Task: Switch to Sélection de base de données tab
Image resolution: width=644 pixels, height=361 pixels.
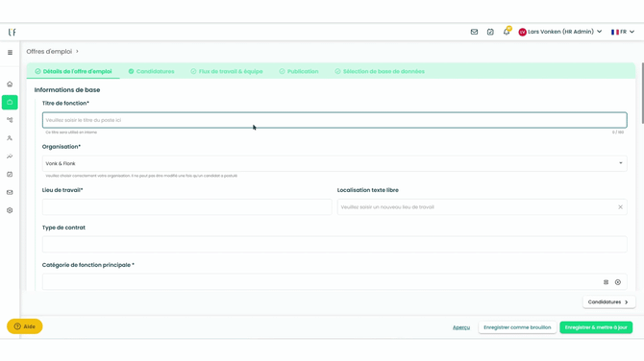Action: [380, 71]
